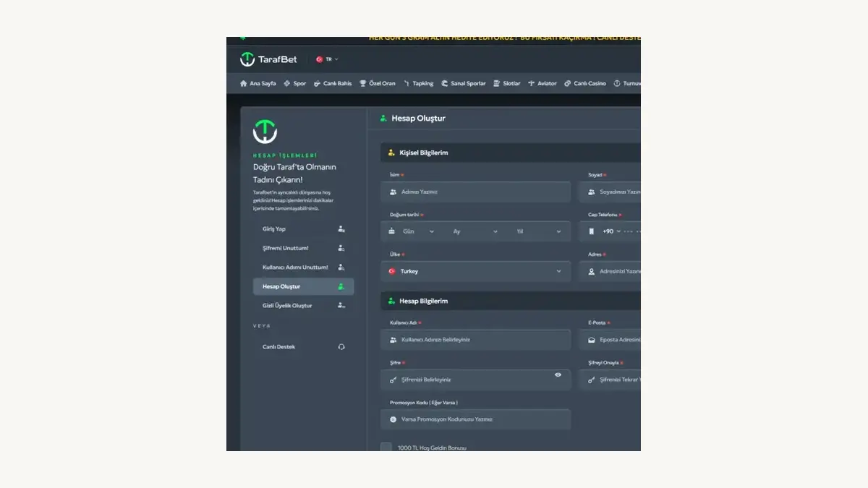The height and width of the screenshot is (488, 868).
Task: Click the TarafBet logo in header
Action: (268, 59)
